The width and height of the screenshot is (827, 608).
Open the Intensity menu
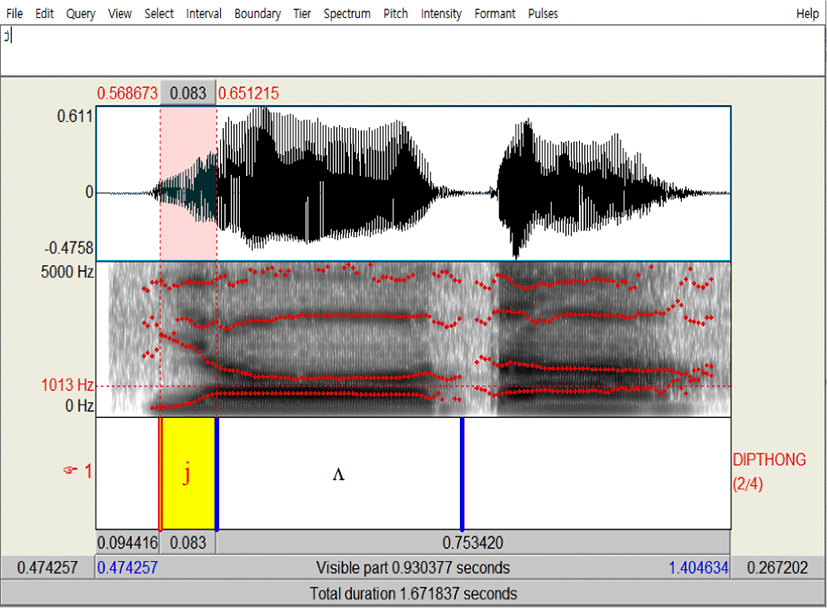click(441, 14)
